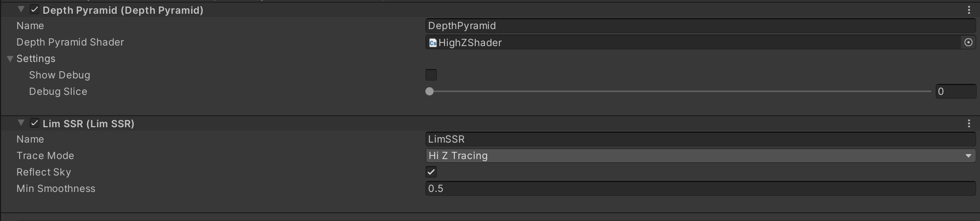Collapse the Depth Pyramid section foldout

coord(21,9)
